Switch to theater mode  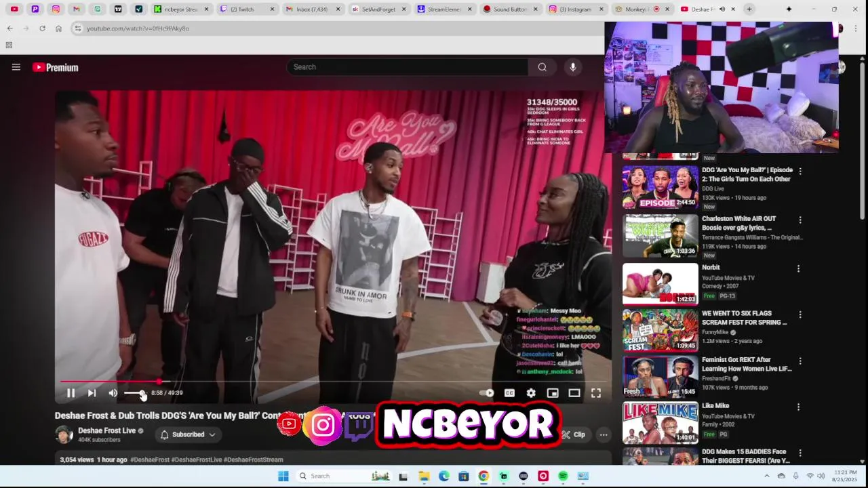pyautogui.click(x=574, y=393)
